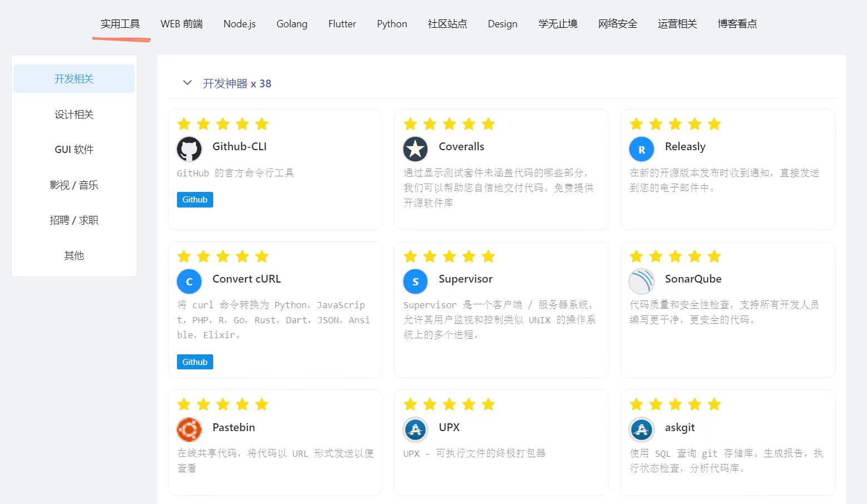867x504 pixels.
Task: Click the fifth star on Releasly card
Action: (714, 123)
